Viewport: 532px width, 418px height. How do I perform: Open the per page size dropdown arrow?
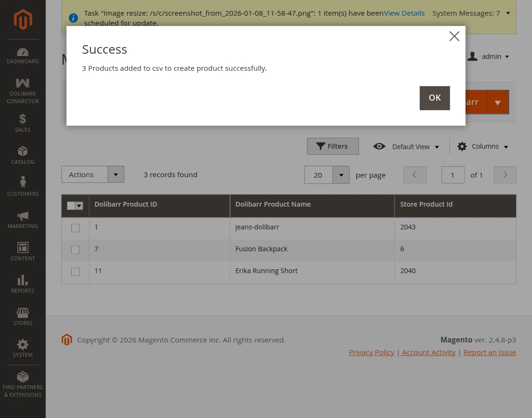[341, 175]
